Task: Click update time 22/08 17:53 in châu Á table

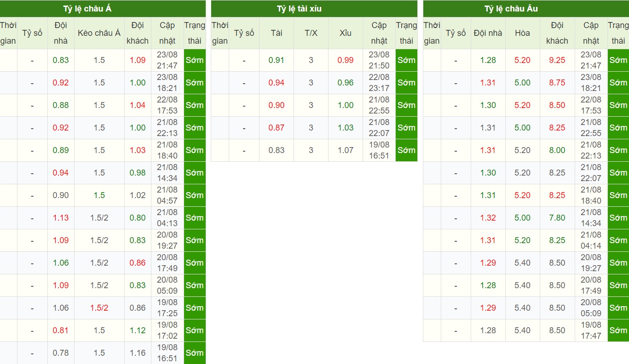Action: (167, 105)
